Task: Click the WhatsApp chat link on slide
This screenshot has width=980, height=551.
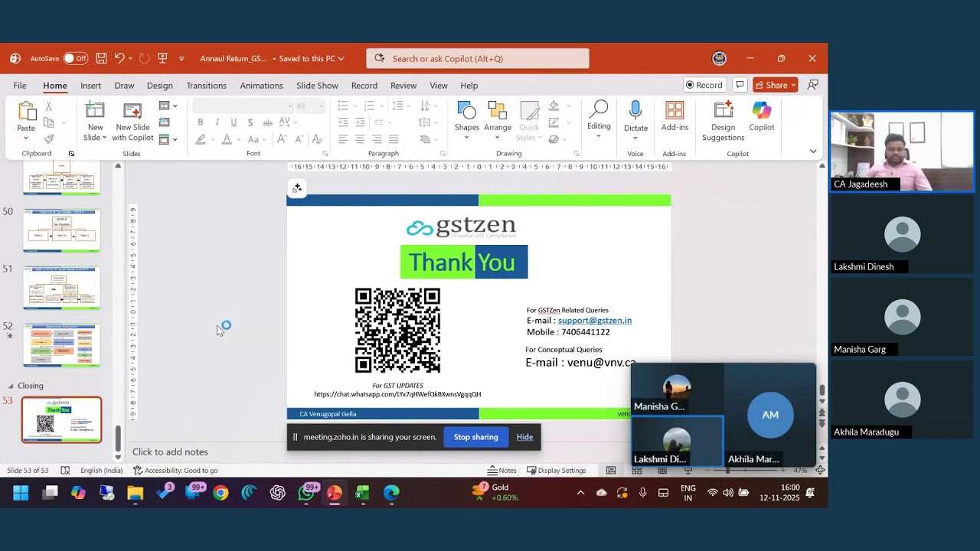Action: pos(397,394)
